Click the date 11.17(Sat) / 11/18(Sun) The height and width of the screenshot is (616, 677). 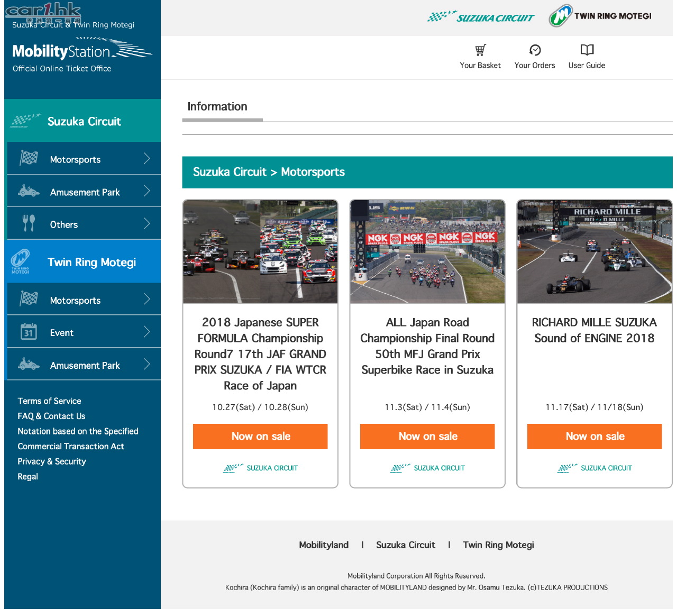pos(594,407)
